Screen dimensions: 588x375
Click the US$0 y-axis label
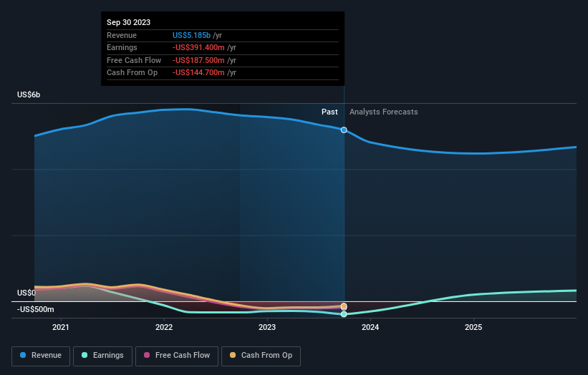[x=26, y=293]
